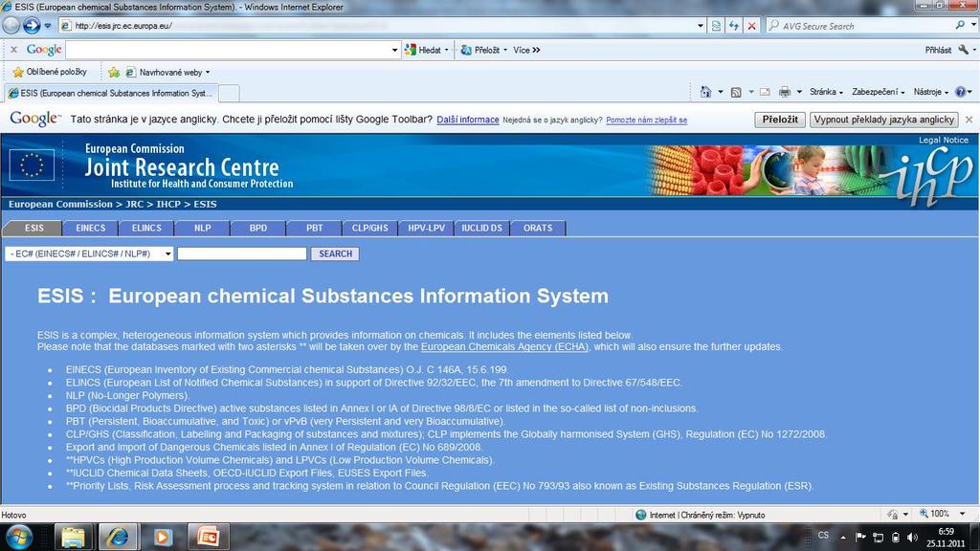Viewport: 980px width, 551px height.
Task: Click the Home page icon
Action: [705, 92]
